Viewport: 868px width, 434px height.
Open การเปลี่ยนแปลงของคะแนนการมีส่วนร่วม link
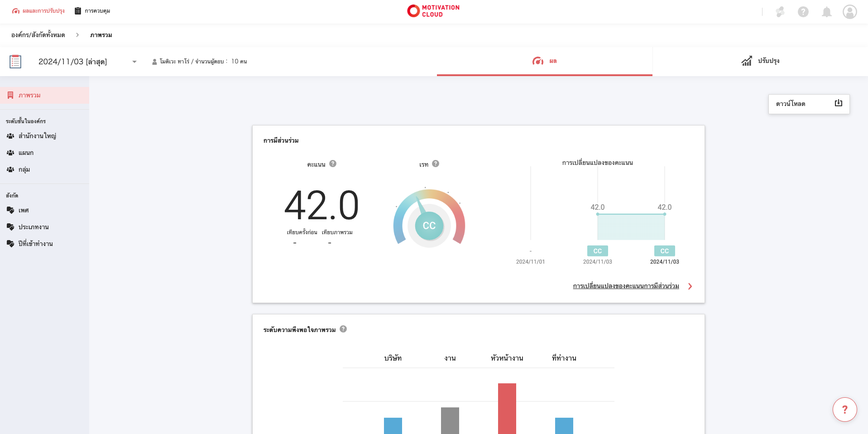(x=626, y=286)
